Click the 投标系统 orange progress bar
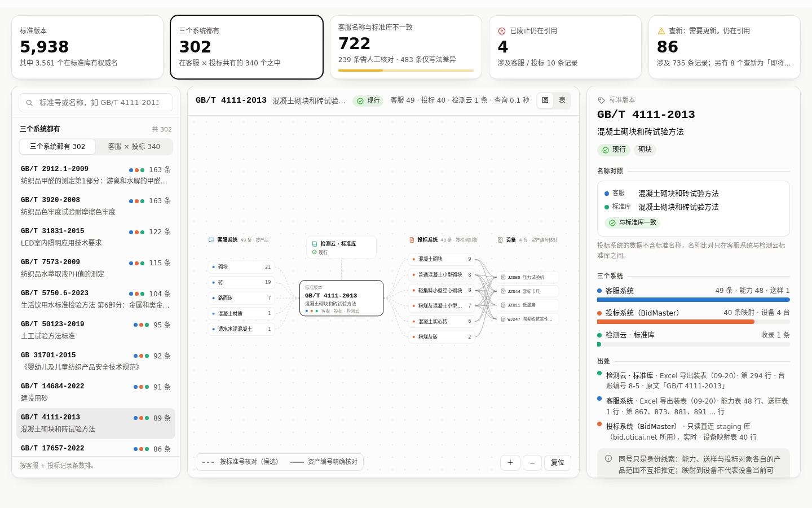 pos(676,322)
